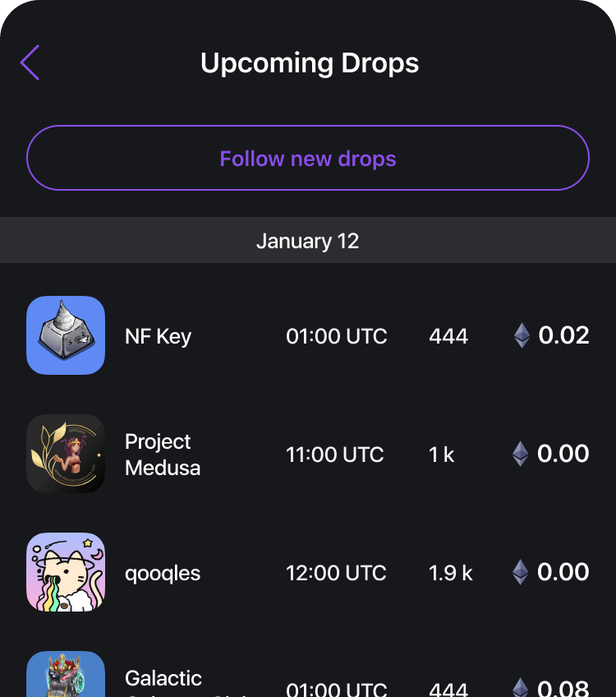
Task: Tap the purple back arrow
Action: click(x=30, y=62)
